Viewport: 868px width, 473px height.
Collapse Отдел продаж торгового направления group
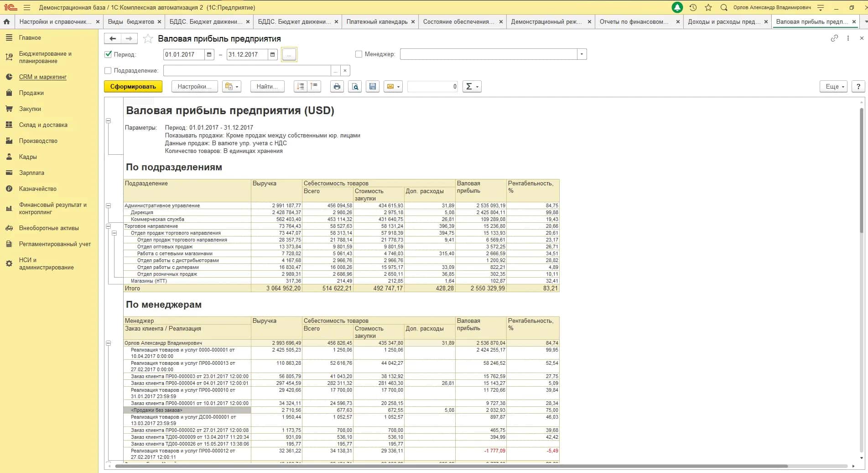tap(114, 233)
